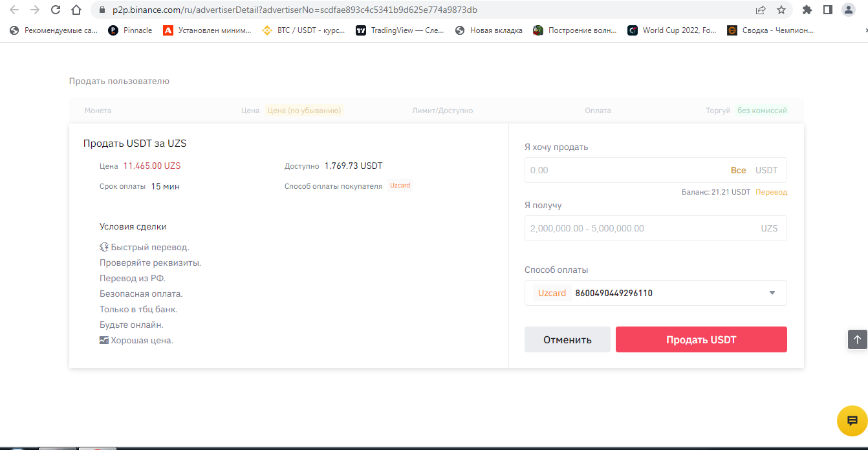The width and height of the screenshot is (868, 450).
Task: Click the Цена (по убыванию) sort label
Action: pyautogui.click(x=304, y=111)
